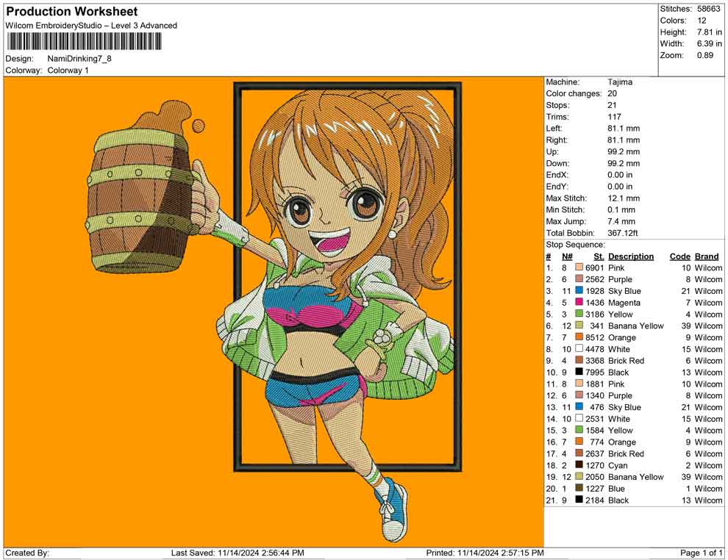The height and width of the screenshot is (560, 728).
Task: Click the Trims value 117
Action: [x=614, y=117]
